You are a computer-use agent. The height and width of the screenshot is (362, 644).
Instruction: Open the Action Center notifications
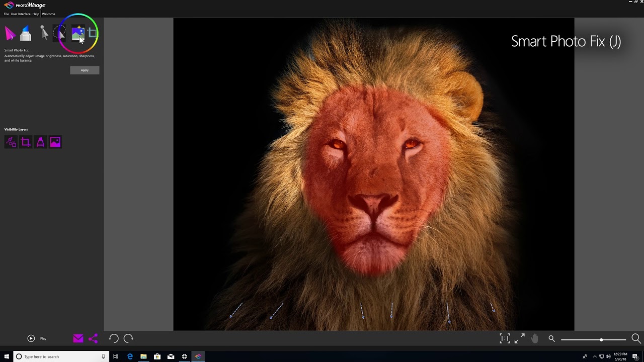[x=635, y=356]
